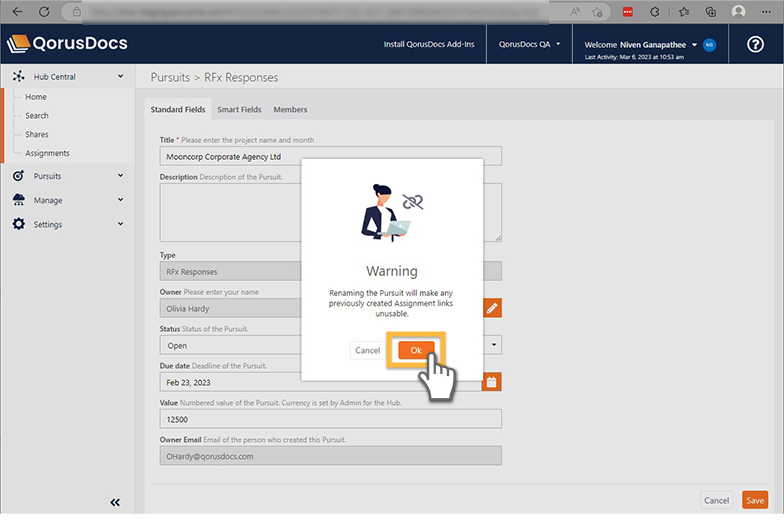Viewport: 784px width, 524px height.
Task: Cancel the Warning dialog
Action: click(x=368, y=350)
